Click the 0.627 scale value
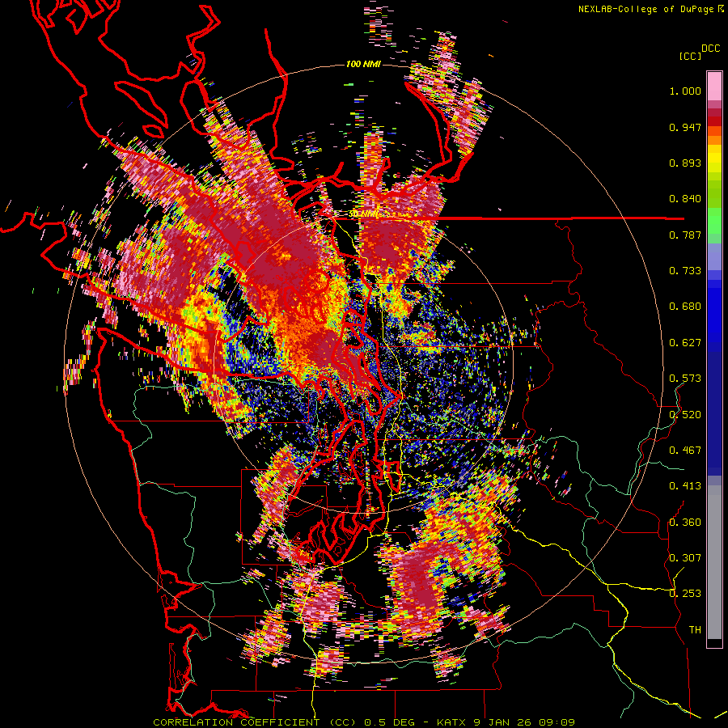728x728 pixels. pos(685,343)
